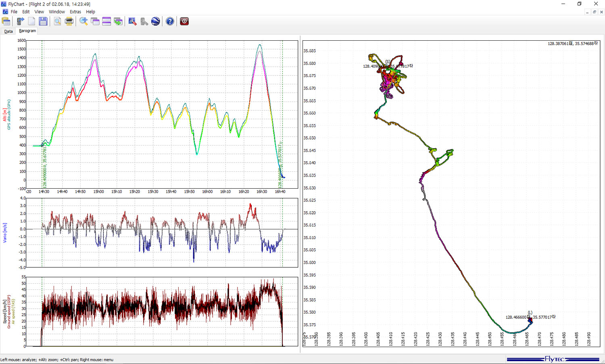Open the Edit menu

pos(26,12)
